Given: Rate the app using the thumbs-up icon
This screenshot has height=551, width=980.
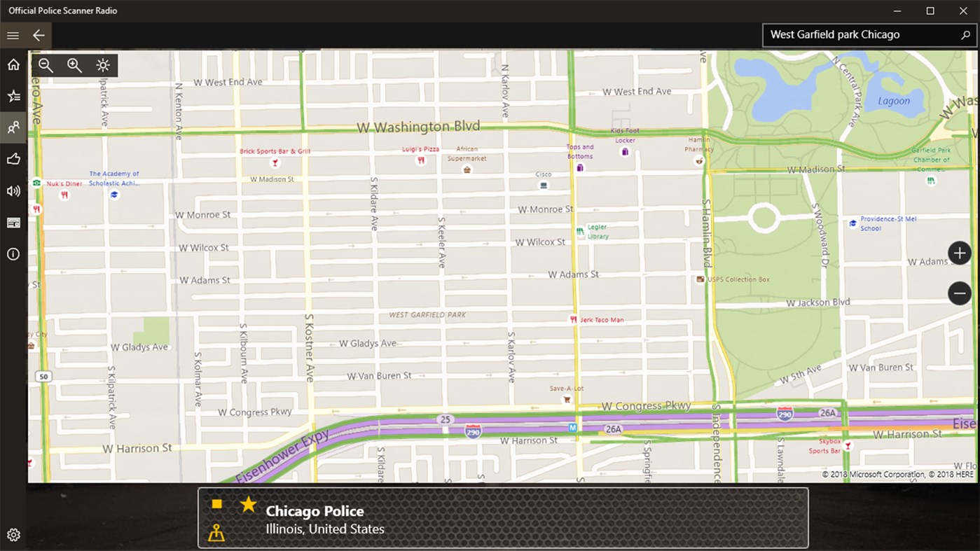Looking at the screenshot, I should tap(13, 158).
